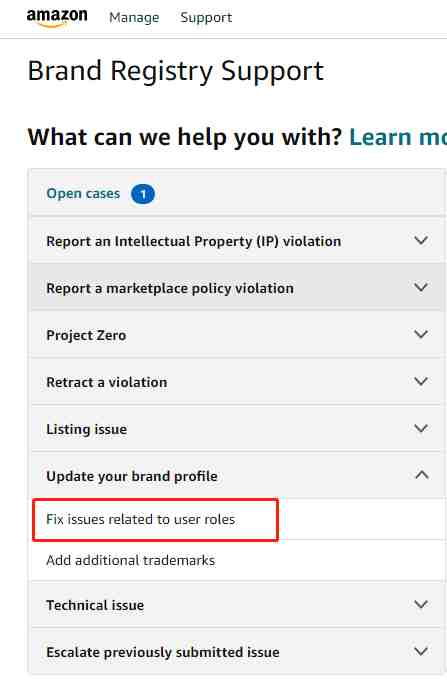Collapse Update your brand profile chevron
Screen dimensions: 447x680
pyautogui.click(x=421, y=475)
